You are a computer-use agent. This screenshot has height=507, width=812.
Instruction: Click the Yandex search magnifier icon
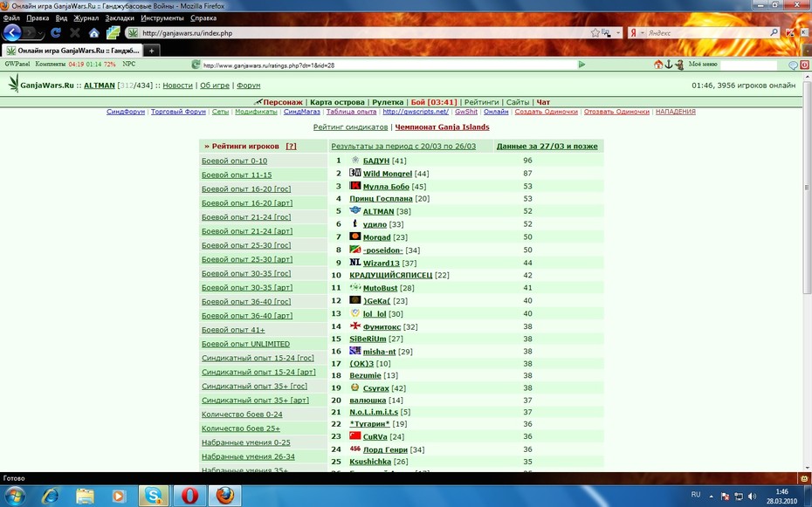point(774,32)
